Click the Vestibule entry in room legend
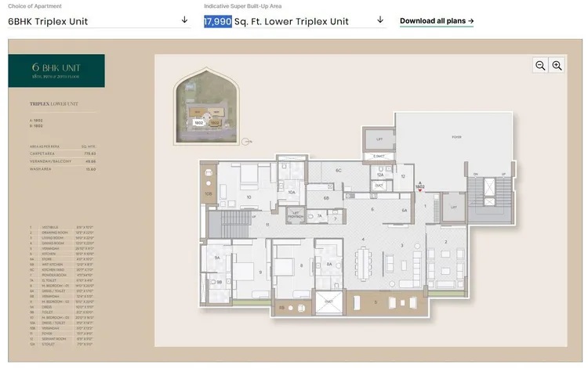This screenshot has width=588, height=368. (47, 227)
